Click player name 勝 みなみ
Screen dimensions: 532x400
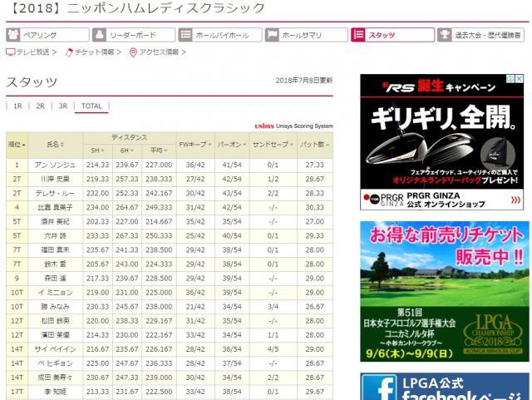coord(55,307)
